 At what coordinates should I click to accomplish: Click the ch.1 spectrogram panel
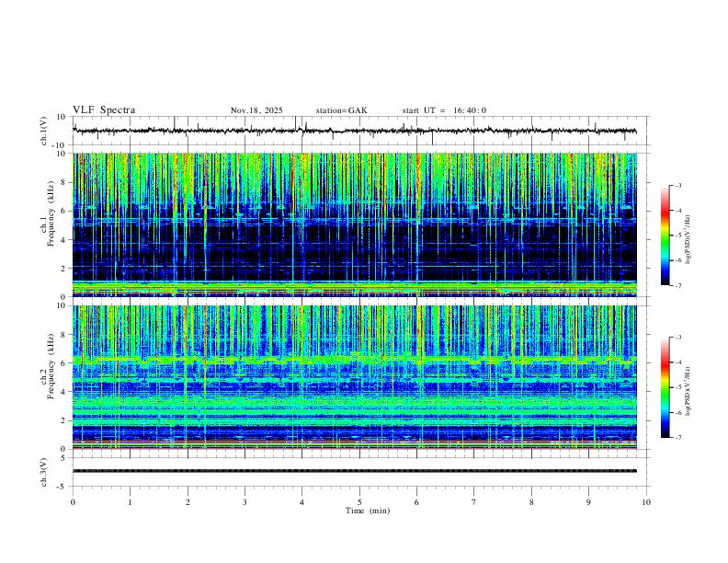[x=355, y=224]
